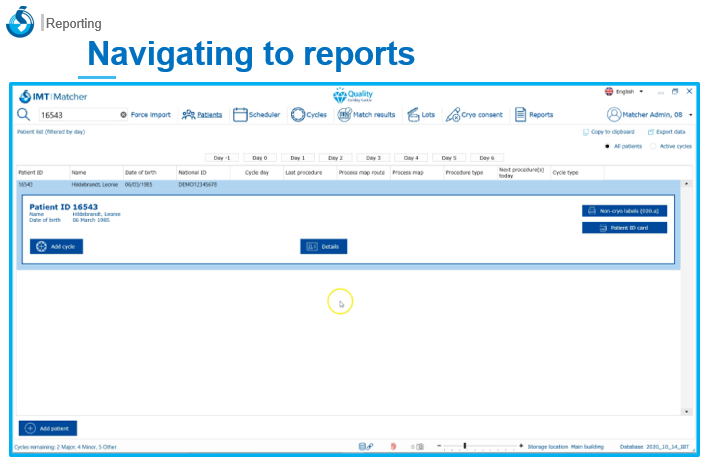Image resolution: width=703 pixels, height=466 pixels.
Task: Open the English language dropdown
Action: (624, 91)
